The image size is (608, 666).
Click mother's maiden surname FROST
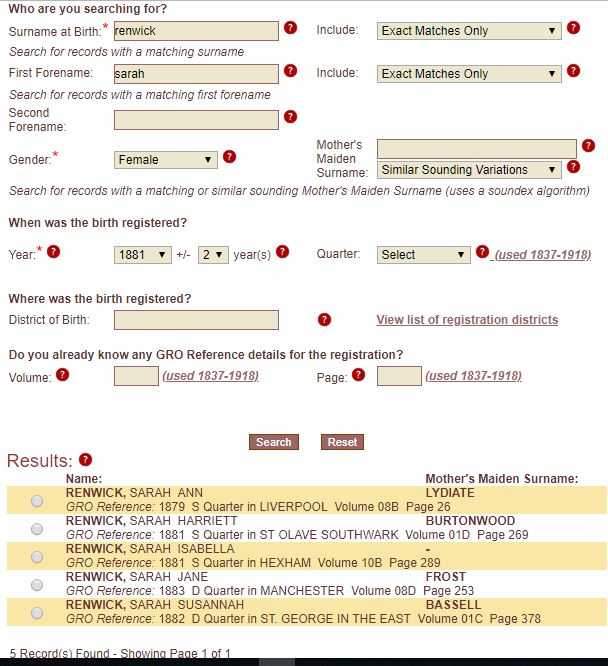446,577
